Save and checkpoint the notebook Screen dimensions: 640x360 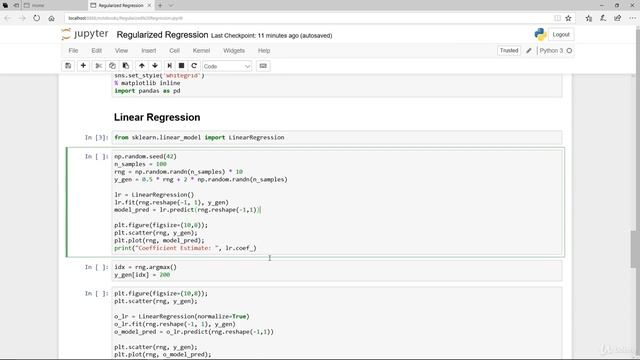coord(68,66)
